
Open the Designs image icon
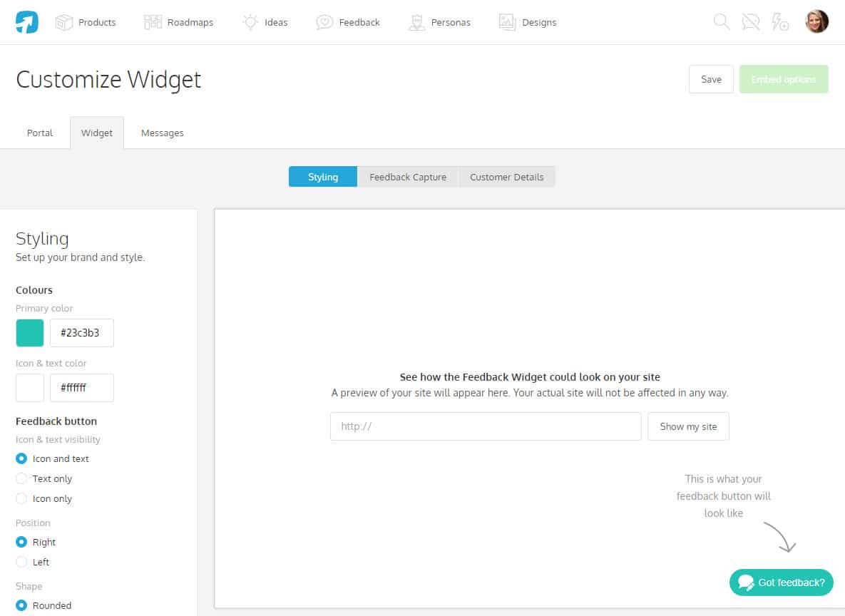tap(507, 22)
